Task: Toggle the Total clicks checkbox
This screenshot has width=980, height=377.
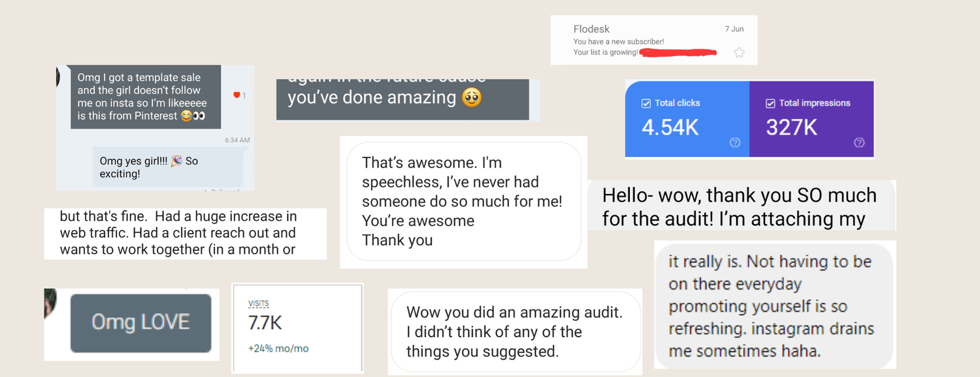Action: click(646, 103)
